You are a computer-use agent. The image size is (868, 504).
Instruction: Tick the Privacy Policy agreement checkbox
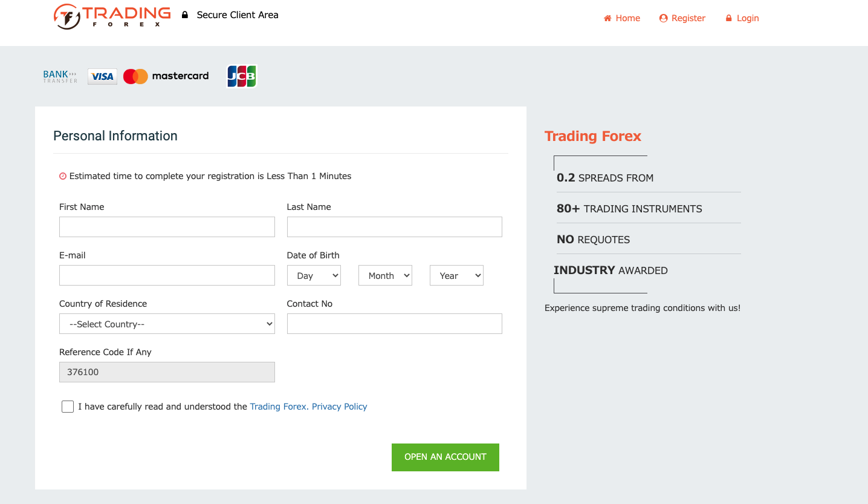tap(68, 407)
